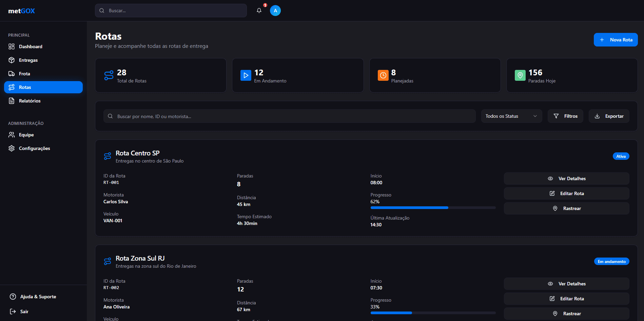Click the Rota Zona Sul RJ title
Image resolution: width=644 pixels, height=321 pixels.
[x=140, y=258]
